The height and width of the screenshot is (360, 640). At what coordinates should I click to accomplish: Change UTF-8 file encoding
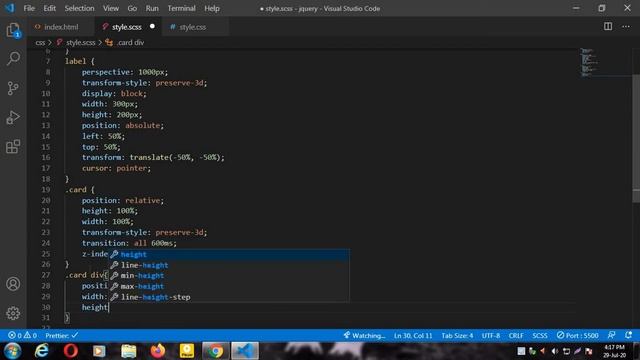491,335
